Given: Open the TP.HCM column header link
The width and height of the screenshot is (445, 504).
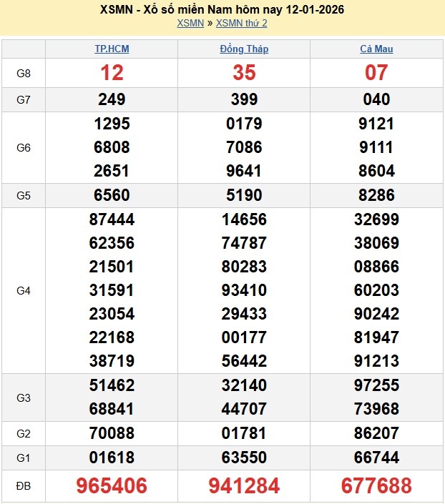Looking at the screenshot, I should pyautogui.click(x=112, y=49).
